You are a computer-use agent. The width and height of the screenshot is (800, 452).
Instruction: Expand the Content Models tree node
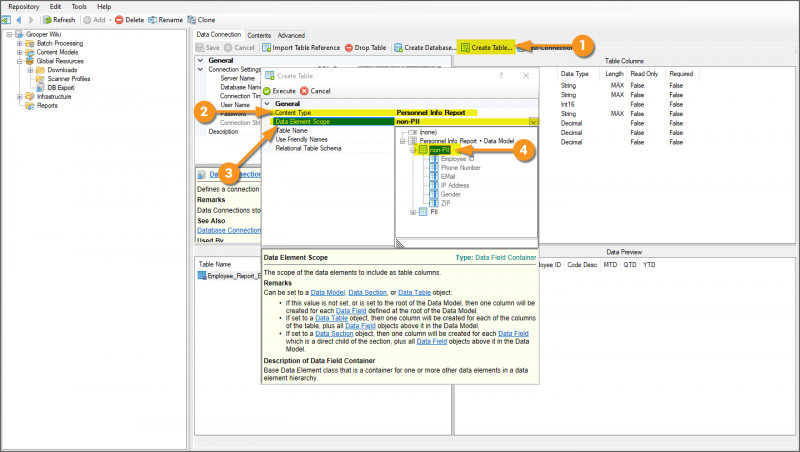click(x=19, y=52)
